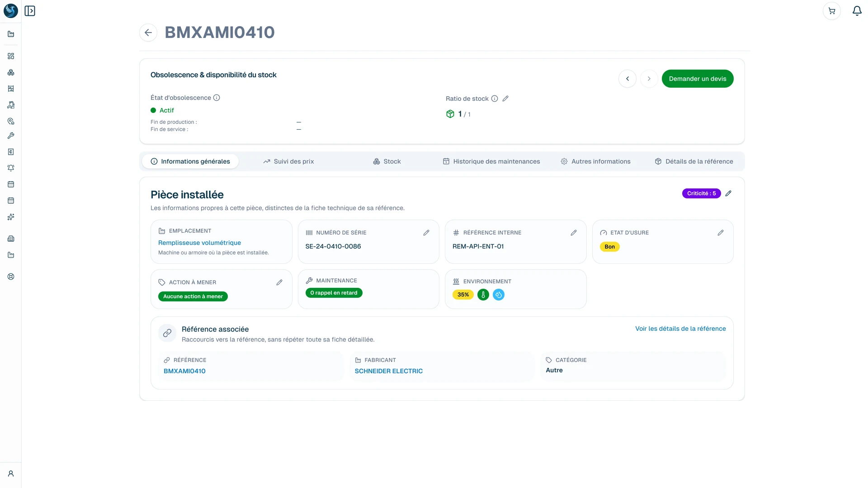Image resolution: width=868 pixels, height=488 pixels.
Task: Click the REM-API-ENT-01 internal reference text
Action: tap(478, 246)
